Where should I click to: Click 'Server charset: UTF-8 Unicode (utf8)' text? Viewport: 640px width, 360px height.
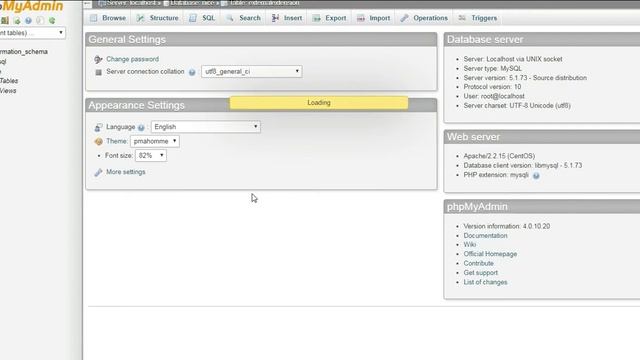click(x=517, y=105)
